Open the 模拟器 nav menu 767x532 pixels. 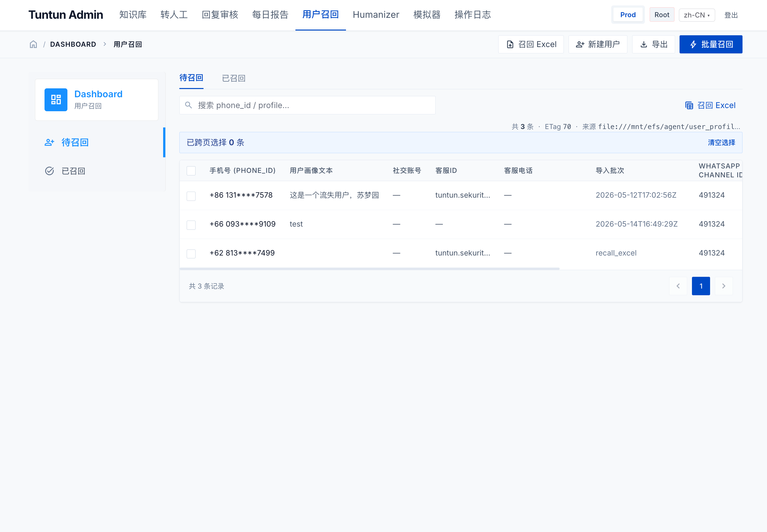click(x=427, y=15)
